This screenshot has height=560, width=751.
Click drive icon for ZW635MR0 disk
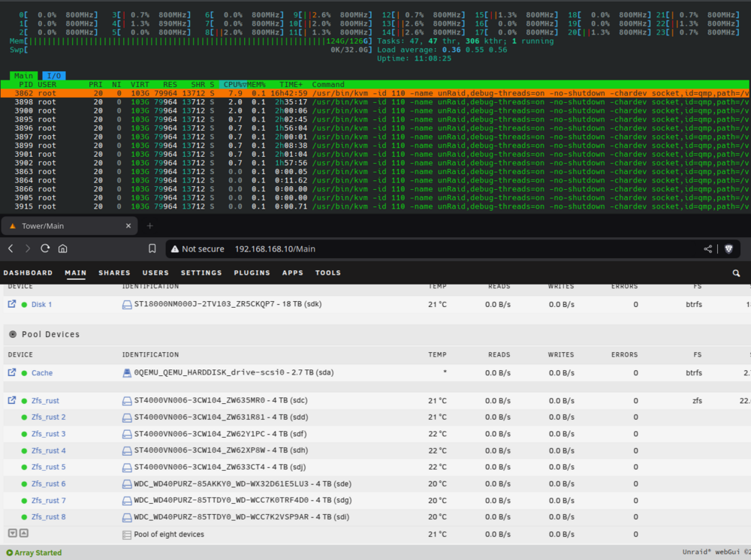click(x=127, y=401)
